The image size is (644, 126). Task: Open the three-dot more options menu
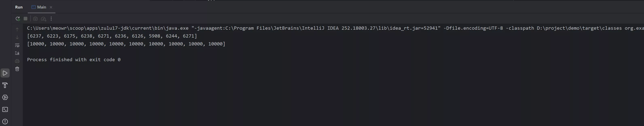[x=51, y=19]
